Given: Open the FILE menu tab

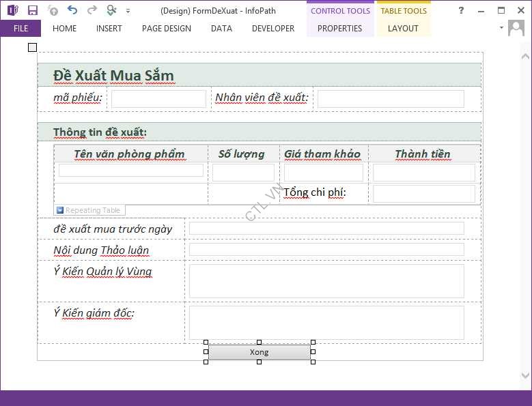Looking at the screenshot, I should (x=20, y=29).
